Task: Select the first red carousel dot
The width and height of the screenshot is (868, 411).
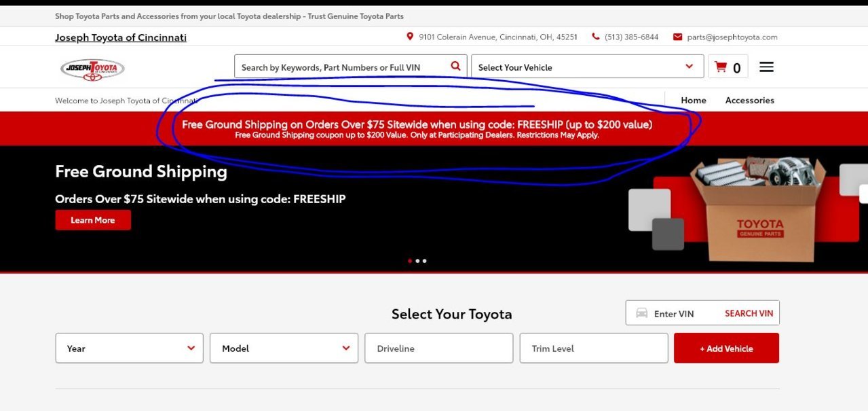Action: click(x=410, y=261)
